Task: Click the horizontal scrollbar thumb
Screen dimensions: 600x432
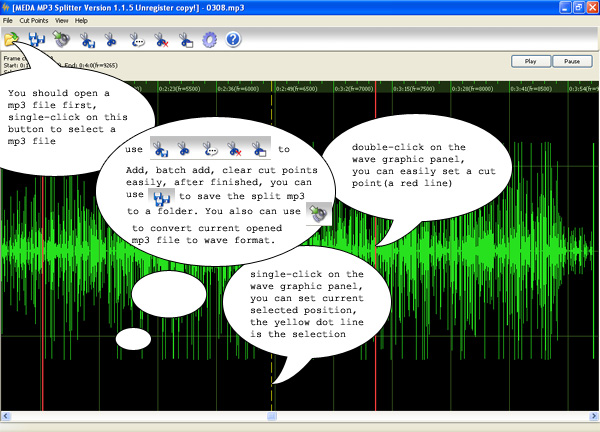Action: [272, 416]
